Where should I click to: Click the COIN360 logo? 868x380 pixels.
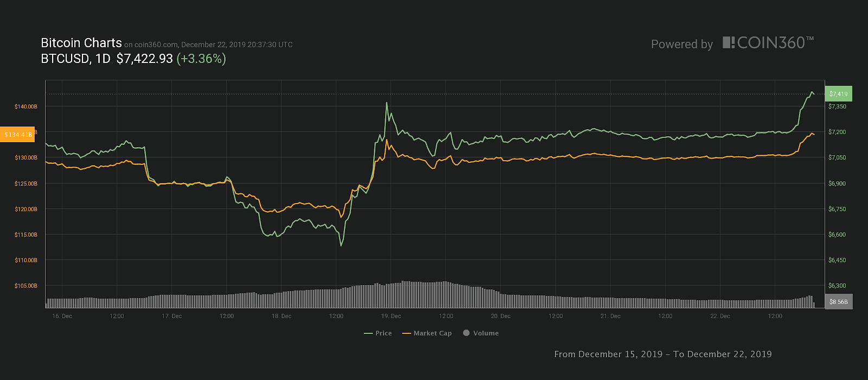pos(768,43)
